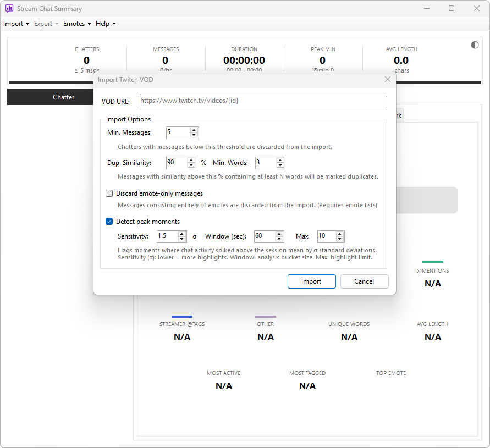Image resolution: width=490 pixels, height=448 pixels.
Task: Cancel the VOD import dialog
Action: click(365, 281)
